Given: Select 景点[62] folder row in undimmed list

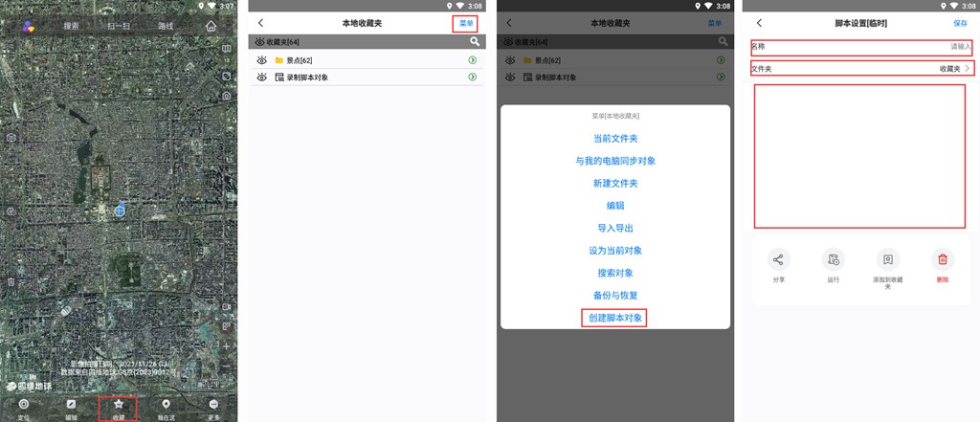Looking at the screenshot, I should coord(367,60).
